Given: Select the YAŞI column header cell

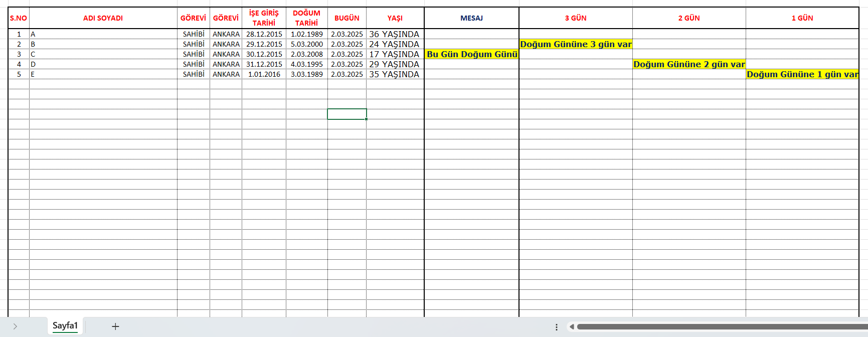Looking at the screenshot, I should pos(395,18).
